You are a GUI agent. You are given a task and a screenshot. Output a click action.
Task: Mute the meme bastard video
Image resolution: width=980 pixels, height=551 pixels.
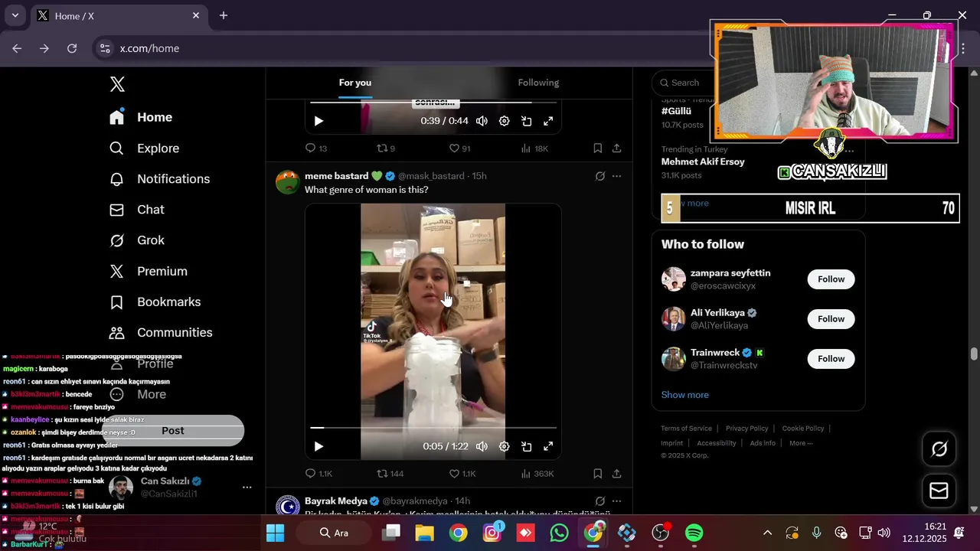point(482,446)
